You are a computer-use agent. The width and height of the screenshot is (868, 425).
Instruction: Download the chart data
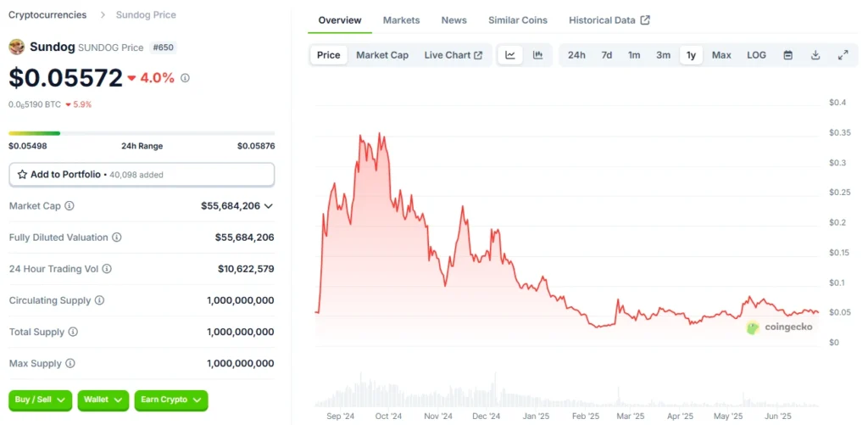(815, 55)
